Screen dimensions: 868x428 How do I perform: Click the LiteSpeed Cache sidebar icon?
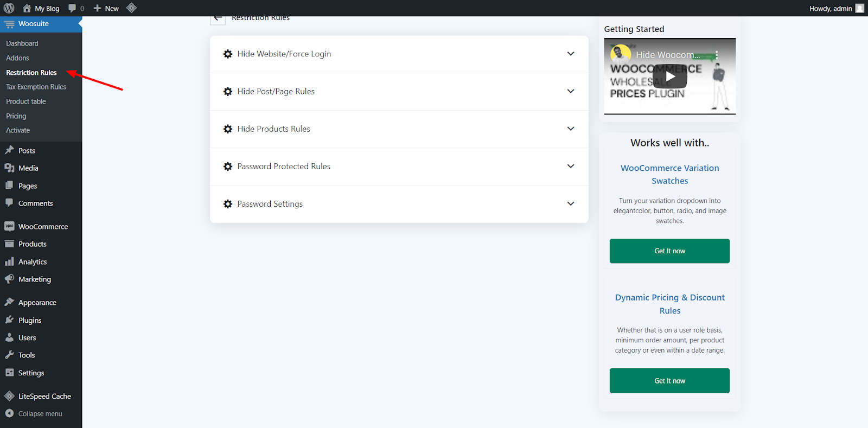click(x=9, y=396)
